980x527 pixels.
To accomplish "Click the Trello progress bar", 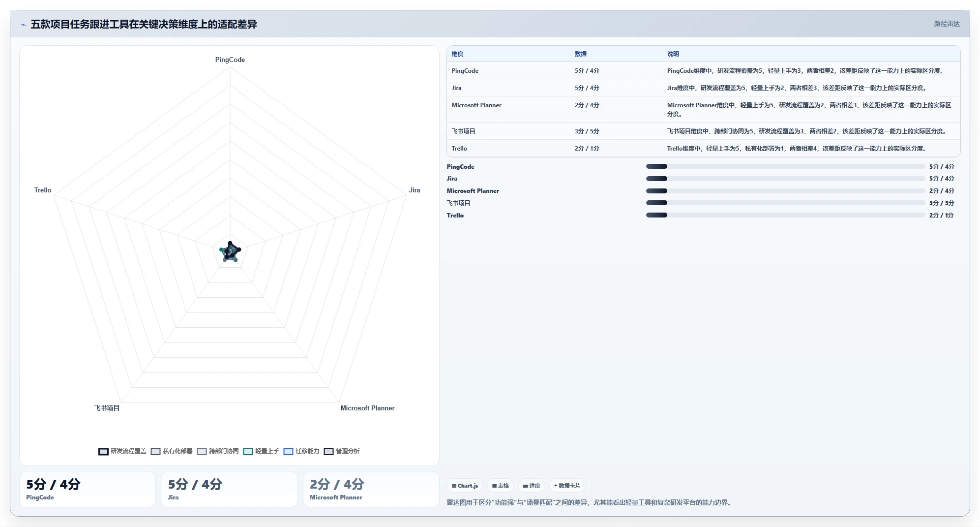I will pos(785,215).
